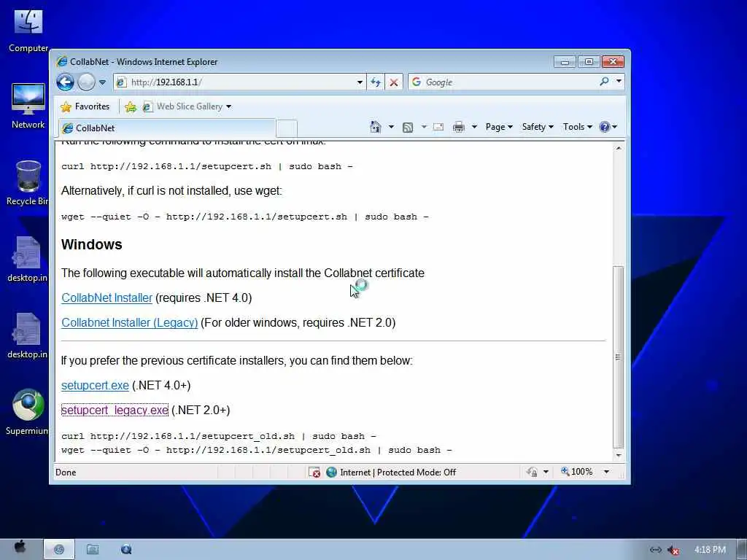747x560 pixels.
Task: Select the Network desktop icon
Action: click(28, 106)
